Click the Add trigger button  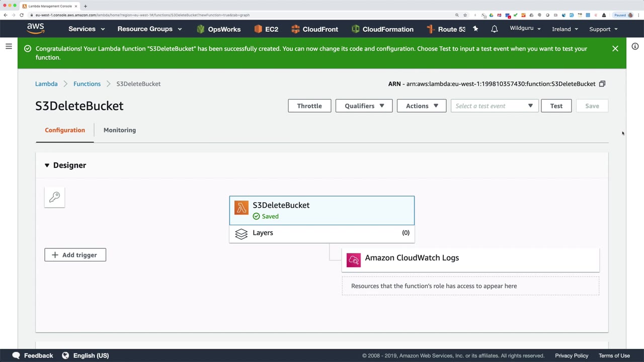click(75, 255)
